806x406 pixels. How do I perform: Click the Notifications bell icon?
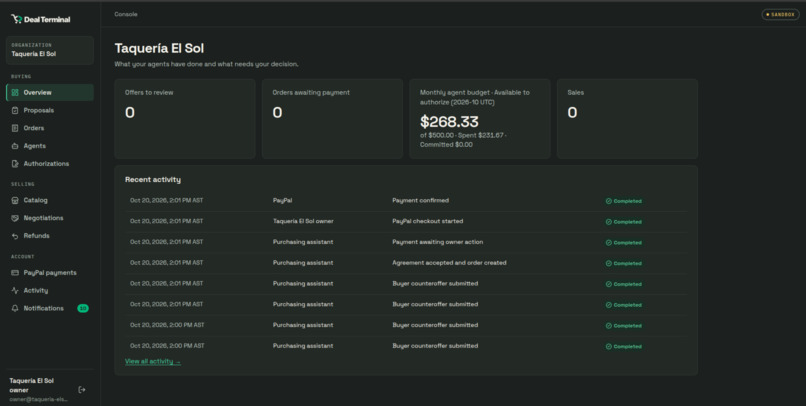tap(15, 308)
